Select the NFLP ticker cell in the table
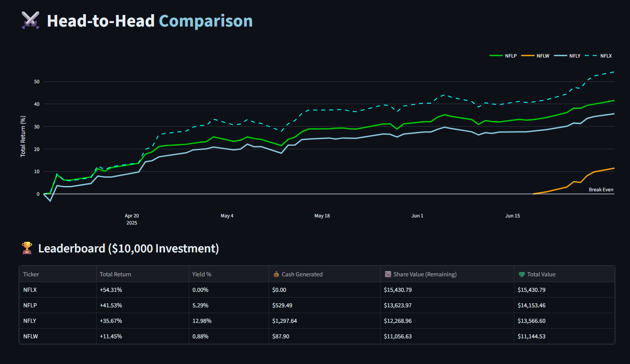 pyautogui.click(x=58, y=305)
